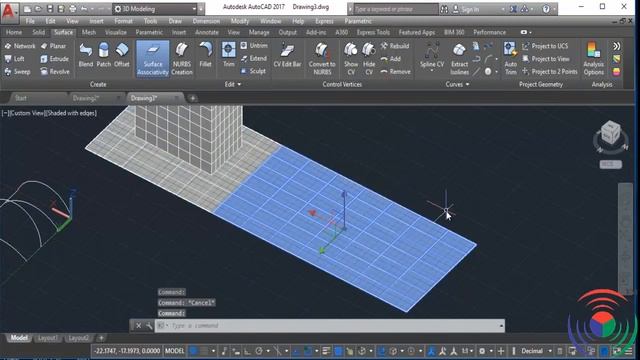This screenshot has width=640, height=360.
Task: Open the Mesh ribbon tab
Action: 89,32
